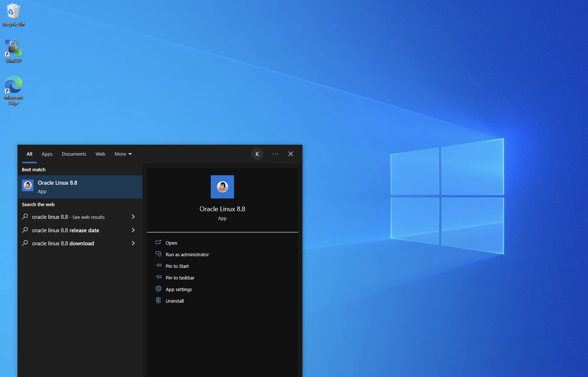Screen dimensions: 588x377
Task: Expand the 'download' suggestion arrow
Action: 133,243
